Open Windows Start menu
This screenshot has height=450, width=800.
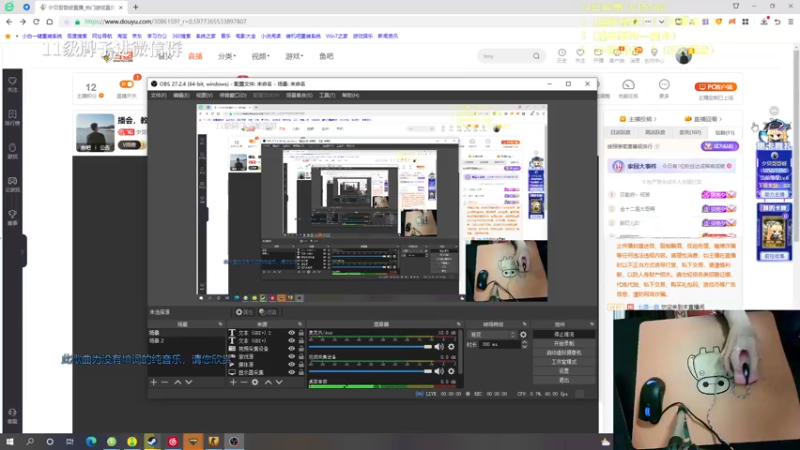10,441
